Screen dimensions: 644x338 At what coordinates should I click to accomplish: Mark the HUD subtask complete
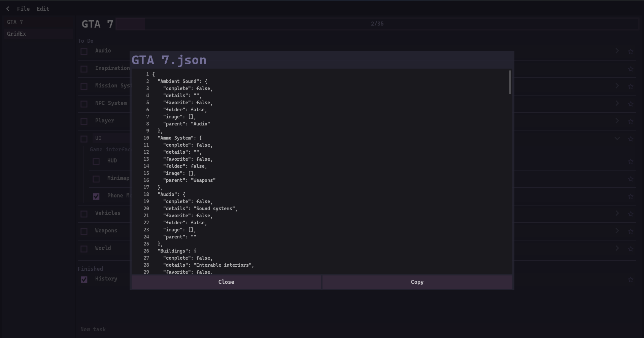click(96, 161)
